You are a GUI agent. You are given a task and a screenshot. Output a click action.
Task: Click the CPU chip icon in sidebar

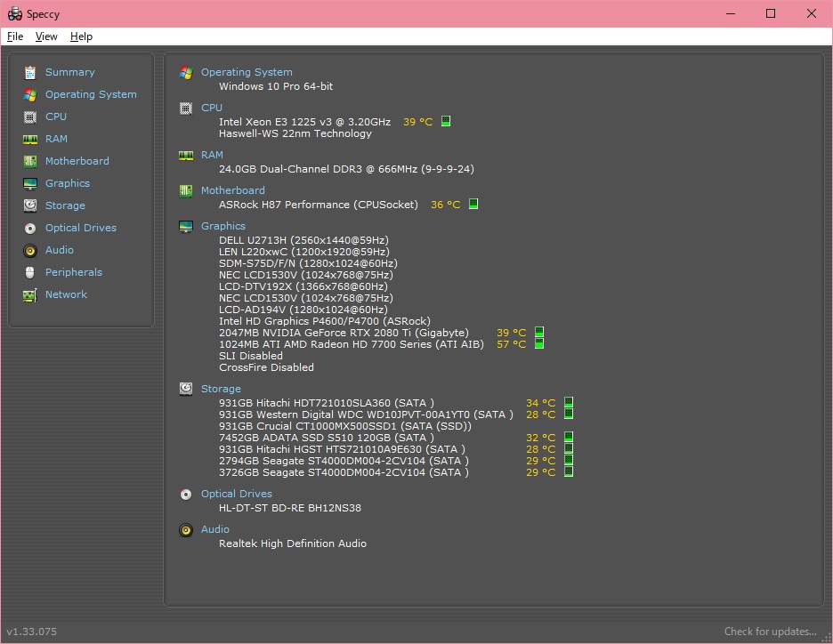[x=30, y=117]
